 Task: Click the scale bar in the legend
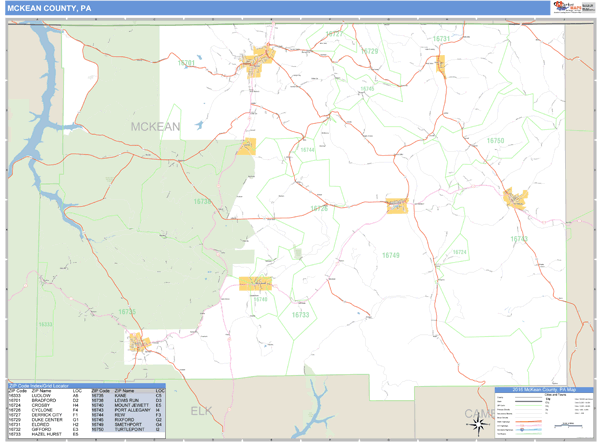pyautogui.click(x=569, y=425)
